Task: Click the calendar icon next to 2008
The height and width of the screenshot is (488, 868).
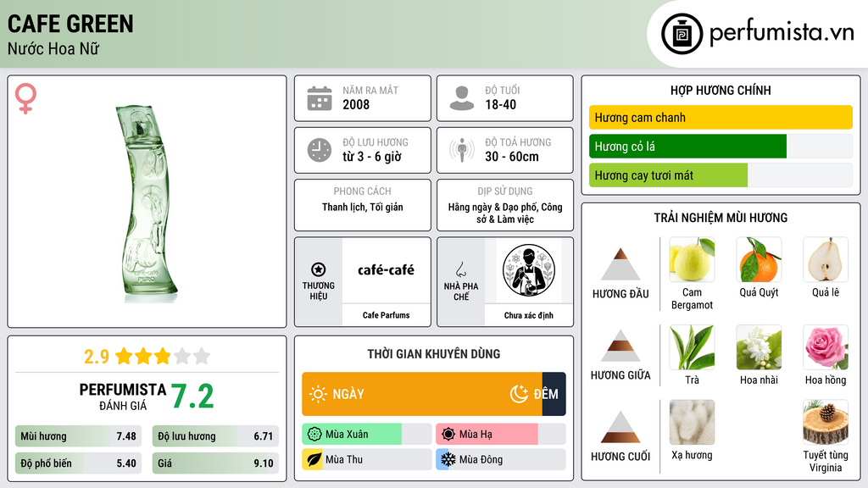Action: [x=320, y=98]
